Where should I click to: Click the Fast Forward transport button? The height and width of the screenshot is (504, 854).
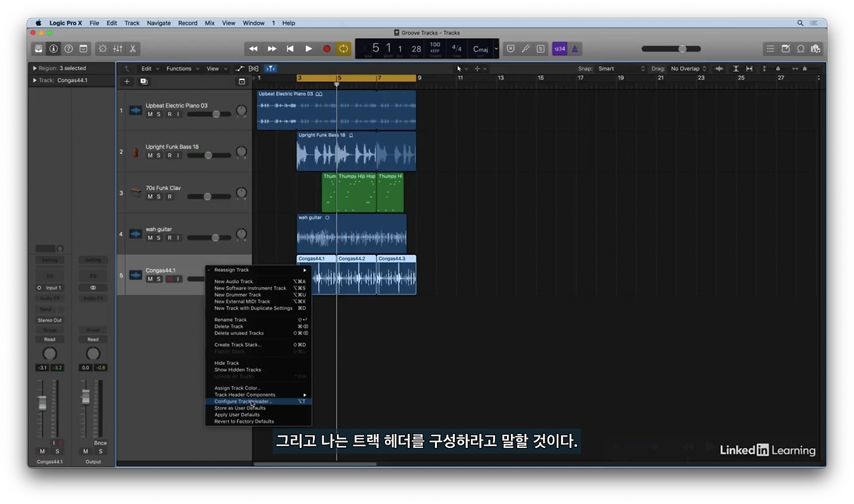(272, 49)
